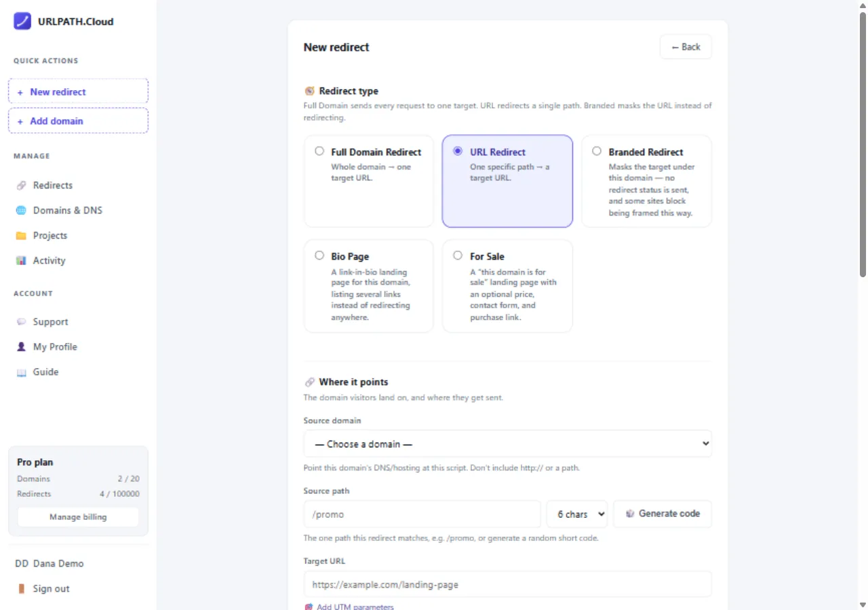Click the New redirect page heading
The height and width of the screenshot is (610, 868).
[336, 47]
